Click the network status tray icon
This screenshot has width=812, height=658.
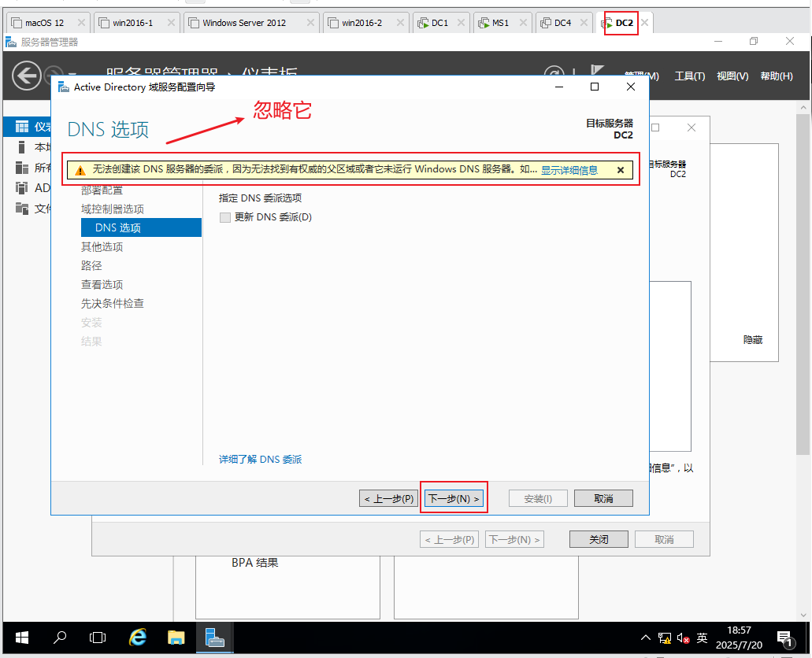coord(665,638)
